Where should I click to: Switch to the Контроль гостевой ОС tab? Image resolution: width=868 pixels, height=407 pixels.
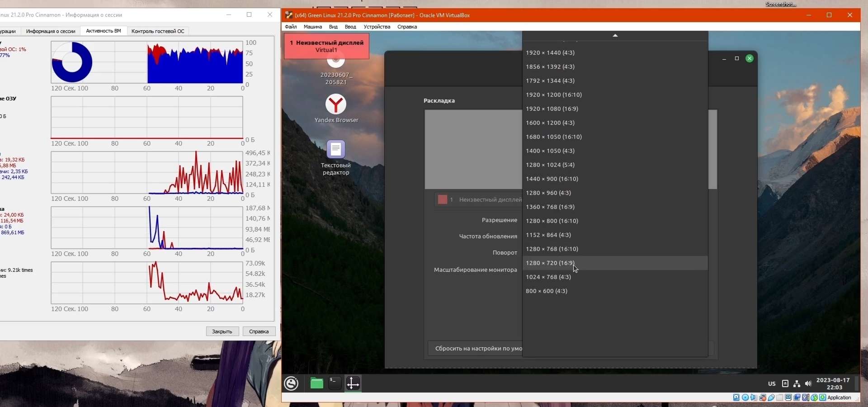158,31
